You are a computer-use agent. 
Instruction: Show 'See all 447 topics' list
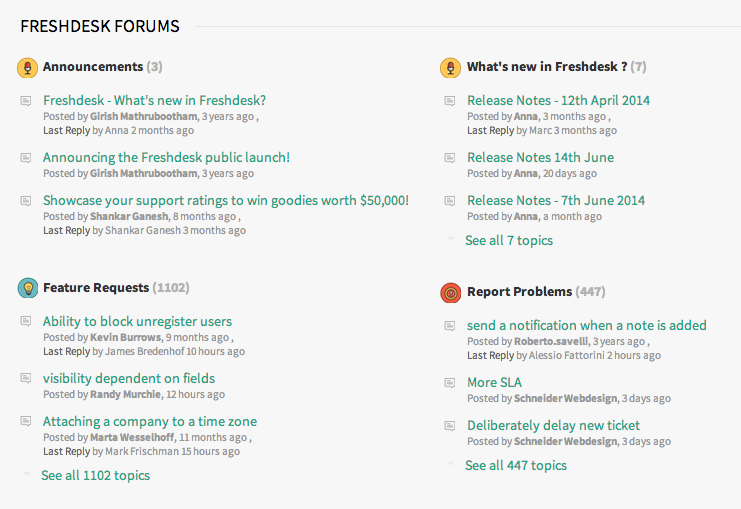(515, 465)
